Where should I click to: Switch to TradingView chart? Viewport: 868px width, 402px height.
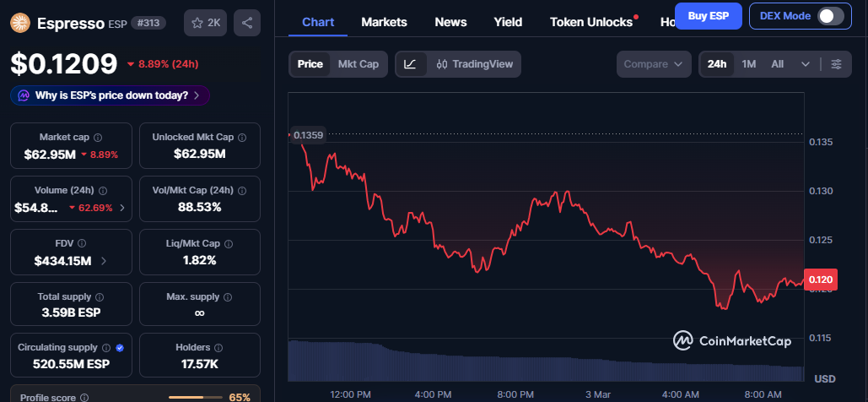[474, 64]
